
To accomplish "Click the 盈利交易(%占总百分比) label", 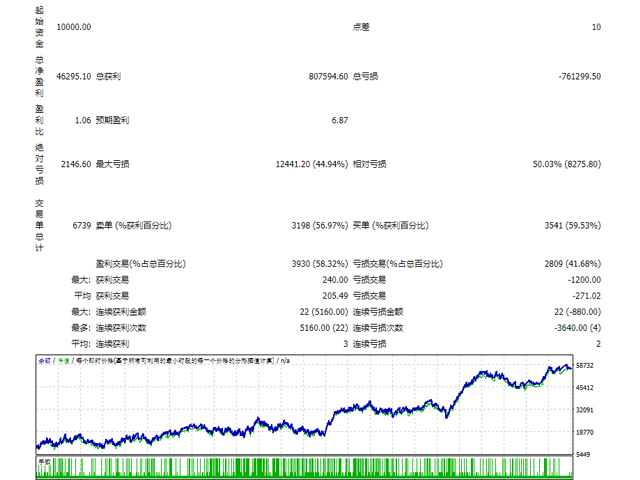I will (141, 264).
